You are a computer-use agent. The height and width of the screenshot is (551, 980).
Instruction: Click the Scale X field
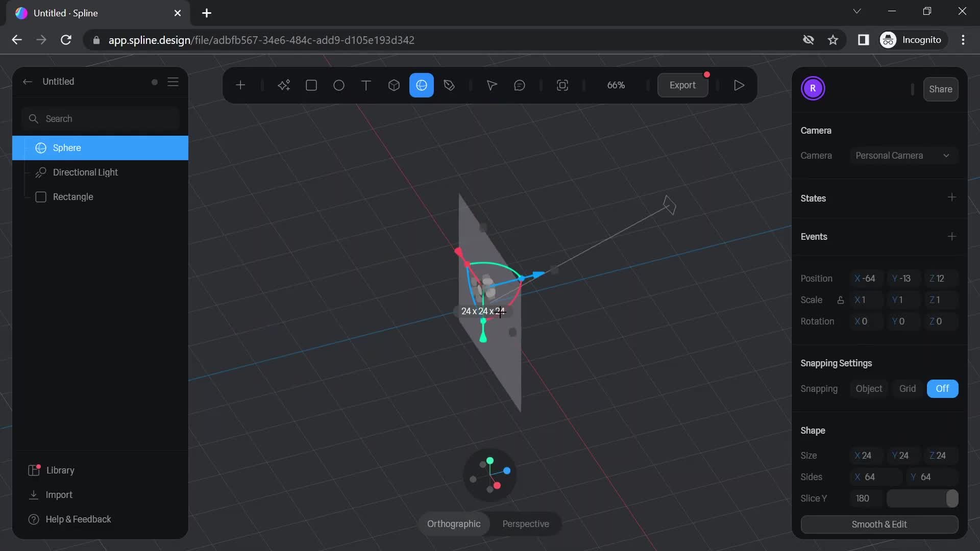pos(866,300)
